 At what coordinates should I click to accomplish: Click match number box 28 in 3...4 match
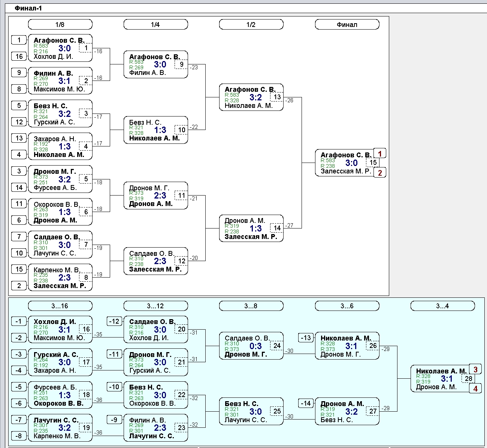coord(468,378)
